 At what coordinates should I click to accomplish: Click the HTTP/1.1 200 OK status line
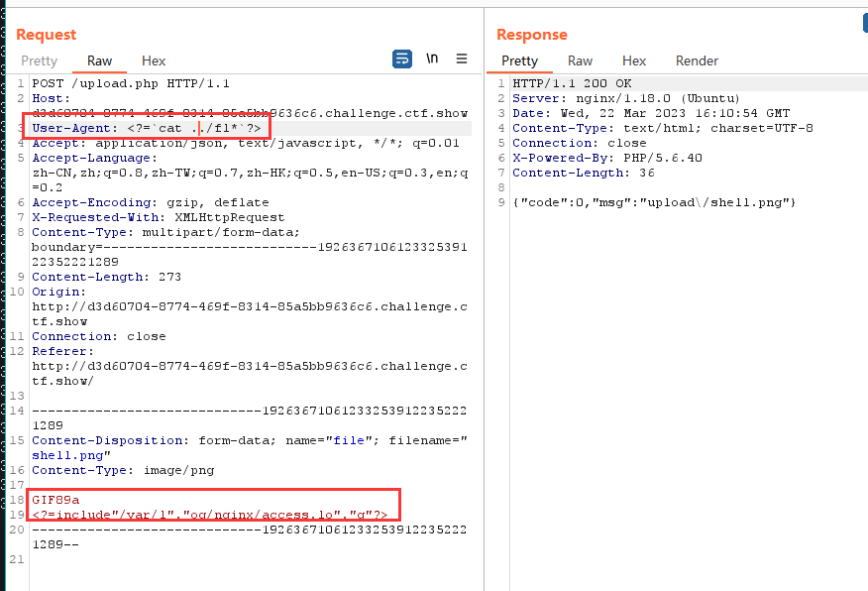coord(572,84)
